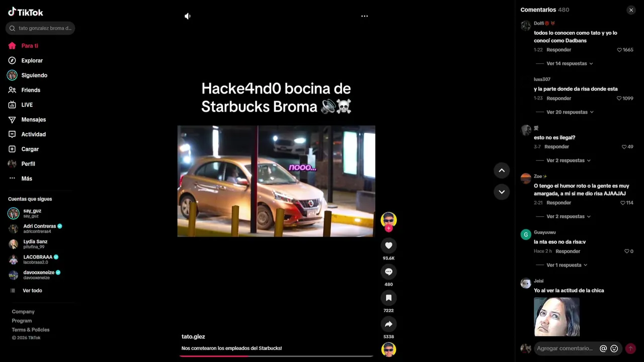Click the Mensajes paper-plane icon
This screenshot has height=362, width=644.
12,120
